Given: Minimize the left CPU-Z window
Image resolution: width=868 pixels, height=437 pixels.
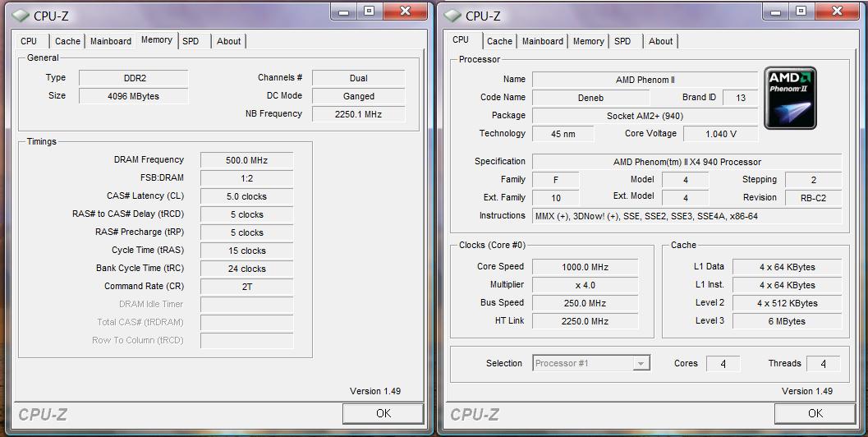Looking at the screenshot, I should pyautogui.click(x=344, y=11).
